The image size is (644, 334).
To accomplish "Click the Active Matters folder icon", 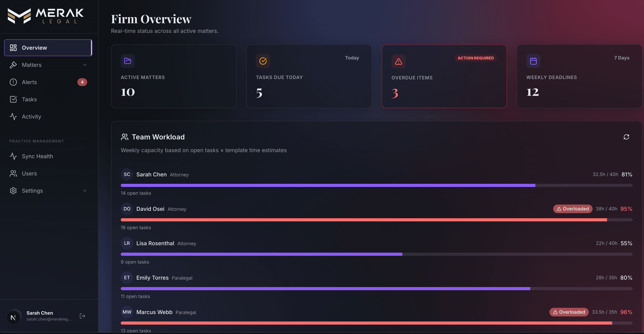I will pyautogui.click(x=128, y=61).
